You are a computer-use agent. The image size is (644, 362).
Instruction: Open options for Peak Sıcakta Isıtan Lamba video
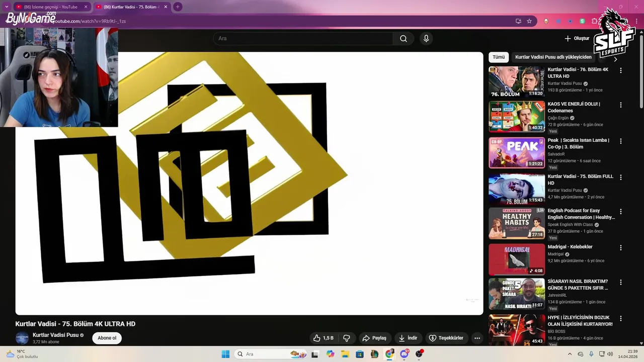[x=621, y=141]
